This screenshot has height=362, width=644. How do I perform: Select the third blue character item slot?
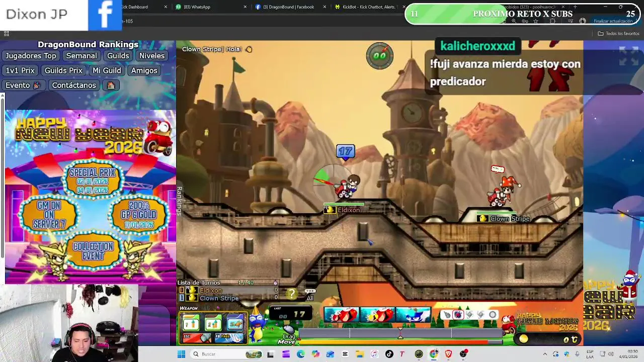(x=413, y=315)
